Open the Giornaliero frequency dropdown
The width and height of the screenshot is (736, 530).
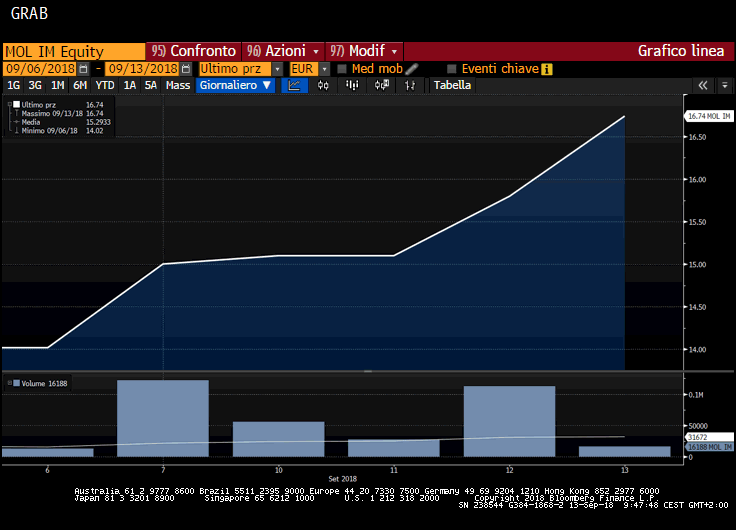pos(236,86)
